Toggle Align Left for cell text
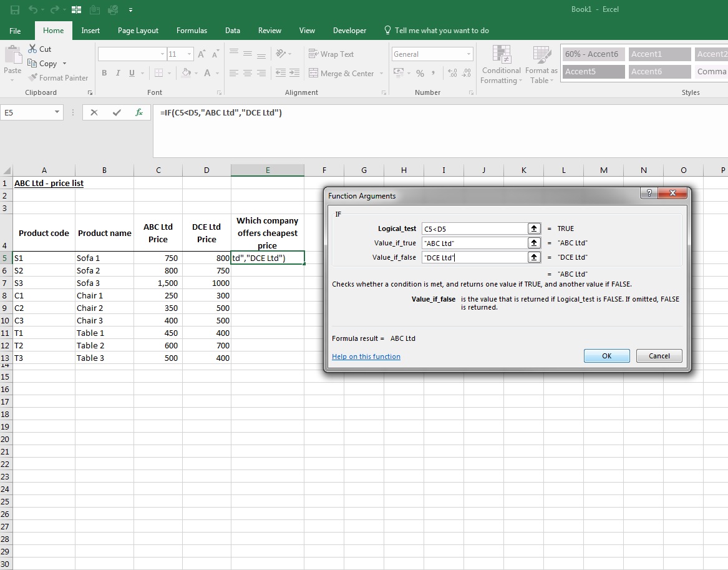The height and width of the screenshot is (570, 728). tap(234, 73)
